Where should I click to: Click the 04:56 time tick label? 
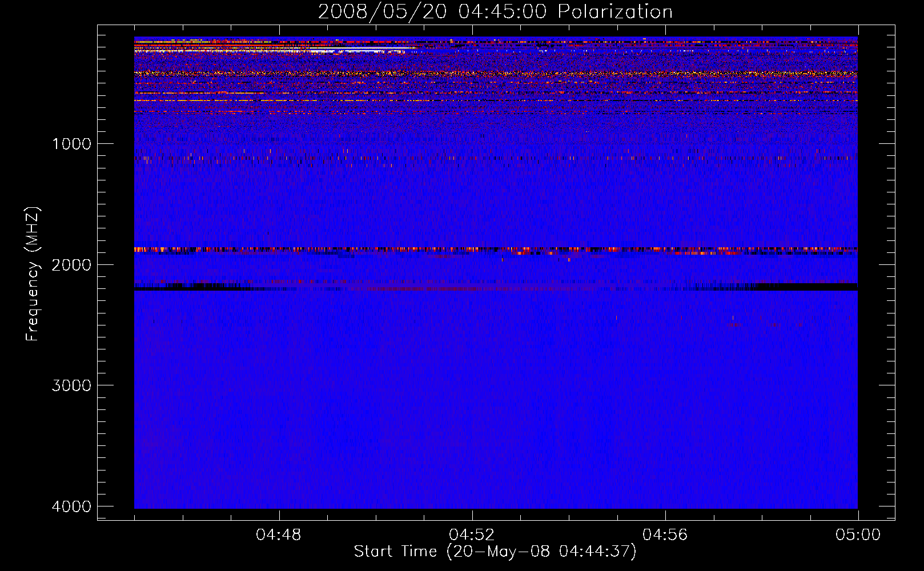tap(665, 535)
